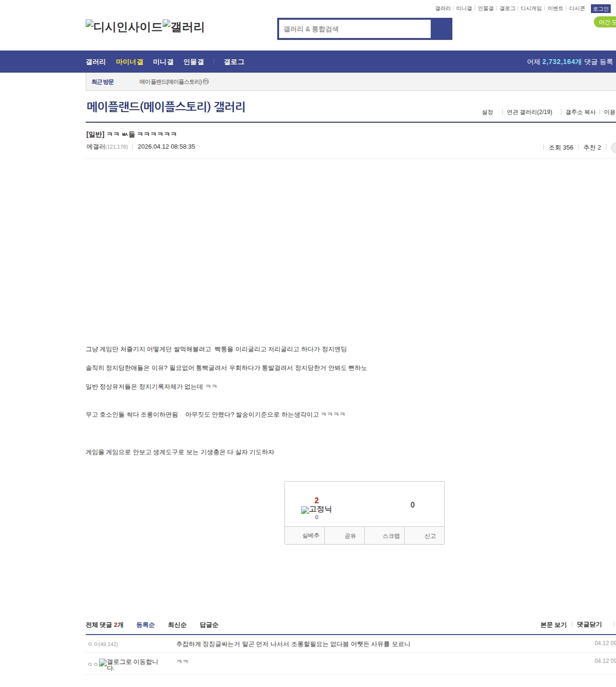Click the paragraph starting with 일반 정상유저들은
Image resolution: width=616 pixels, height=687 pixels.
pos(151,387)
